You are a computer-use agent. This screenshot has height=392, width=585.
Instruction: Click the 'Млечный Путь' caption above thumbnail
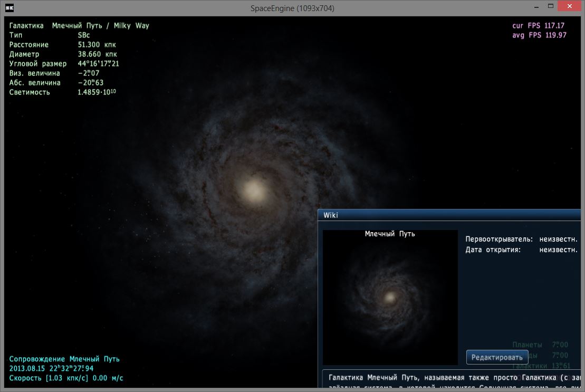[x=389, y=234]
